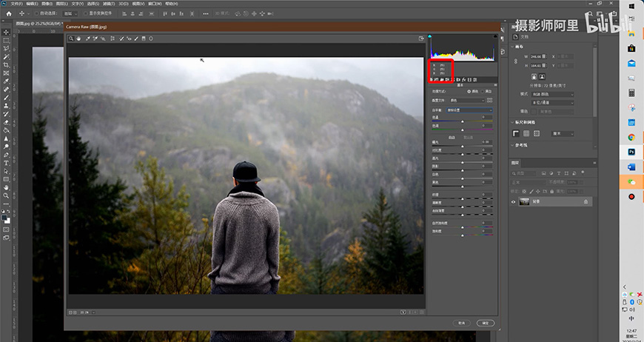Toggle shadow clipping warning on histogram
The width and height of the screenshot is (644, 342).
pyautogui.click(x=430, y=36)
